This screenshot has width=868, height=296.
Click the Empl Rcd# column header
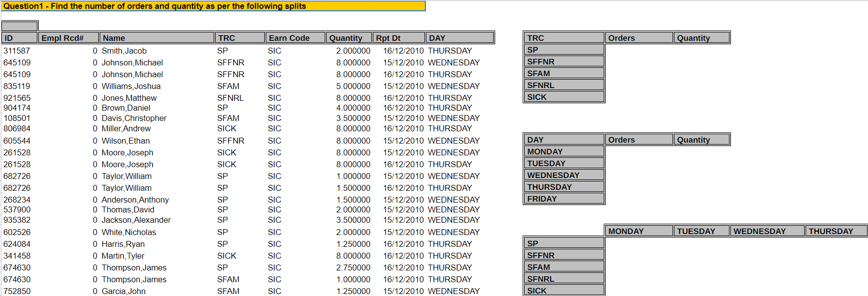pyautogui.click(x=68, y=38)
